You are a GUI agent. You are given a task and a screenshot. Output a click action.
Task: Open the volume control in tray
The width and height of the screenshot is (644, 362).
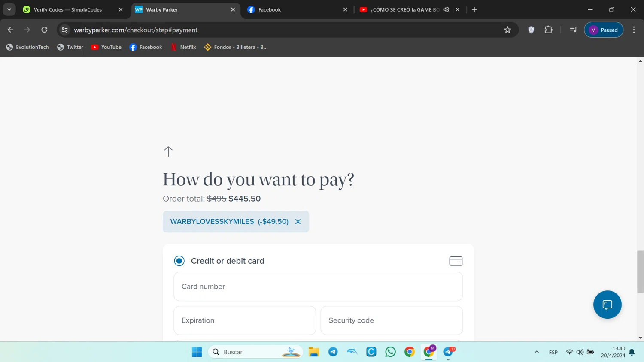pyautogui.click(x=580, y=352)
